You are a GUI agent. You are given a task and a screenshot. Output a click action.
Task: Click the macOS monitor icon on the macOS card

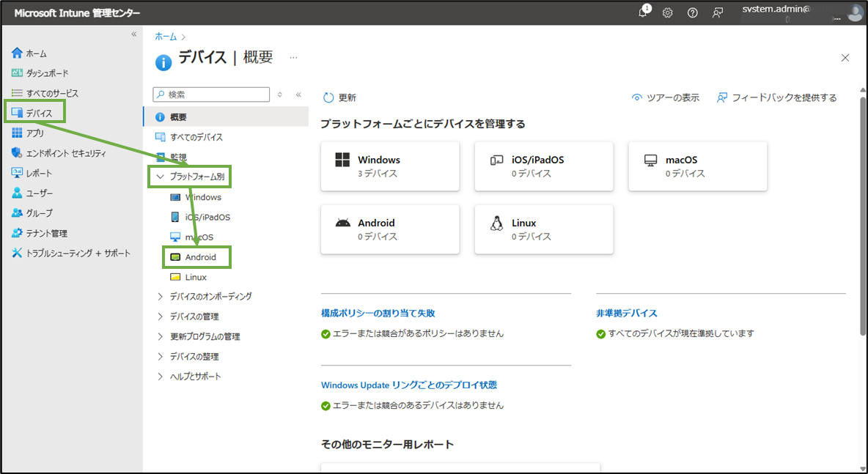click(650, 160)
